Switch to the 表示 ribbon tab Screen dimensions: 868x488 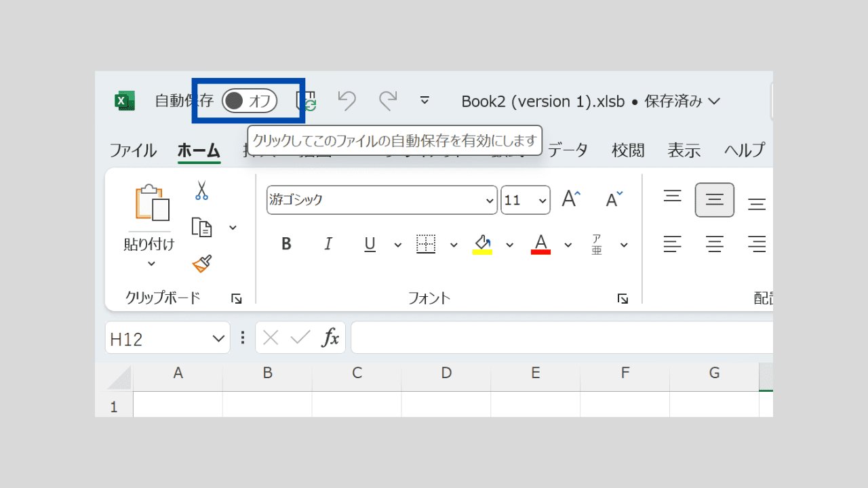click(684, 150)
